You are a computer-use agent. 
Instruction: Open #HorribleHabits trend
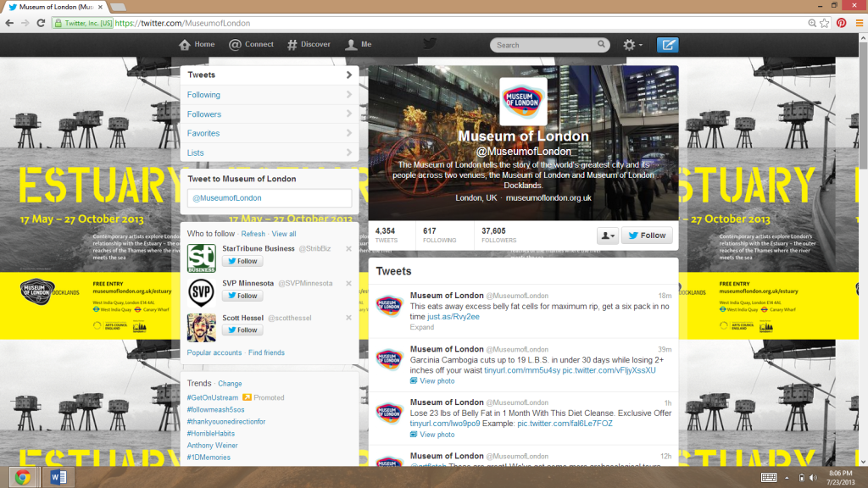[211, 434]
